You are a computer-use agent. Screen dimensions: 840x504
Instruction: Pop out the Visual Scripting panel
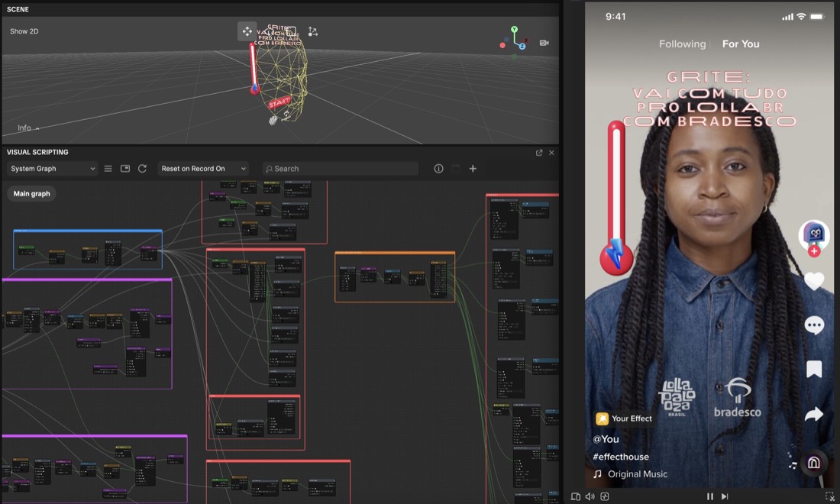[539, 153]
